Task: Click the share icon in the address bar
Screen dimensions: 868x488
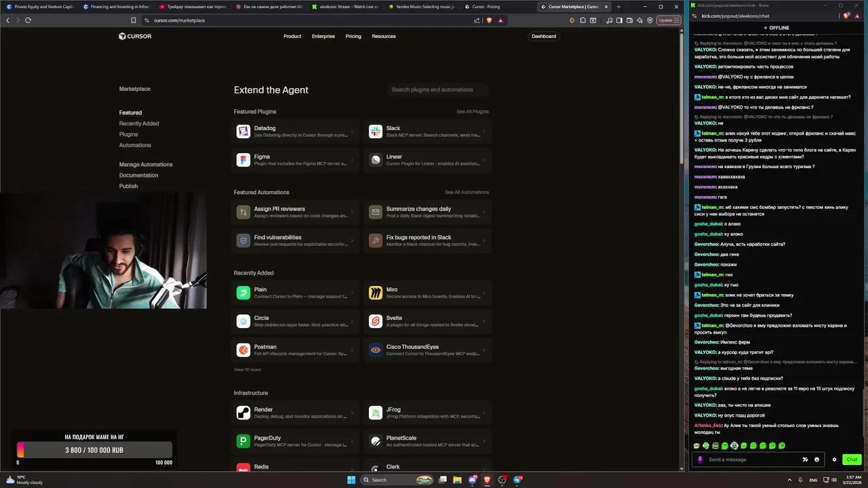Action: pyautogui.click(x=477, y=20)
